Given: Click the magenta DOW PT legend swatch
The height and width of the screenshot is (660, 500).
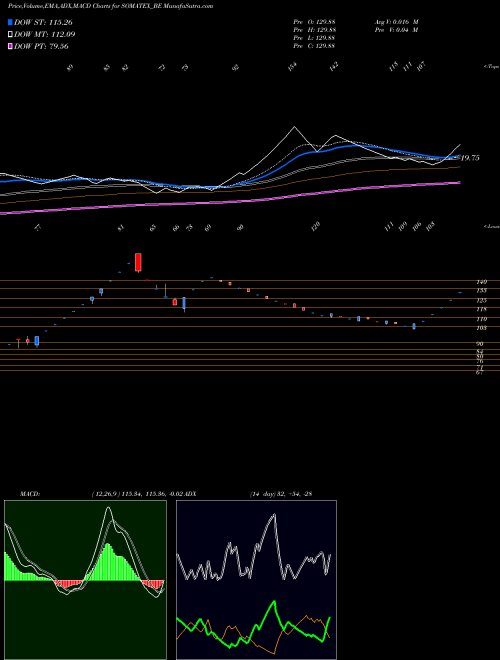Looking at the screenshot, I should click(x=11, y=46).
